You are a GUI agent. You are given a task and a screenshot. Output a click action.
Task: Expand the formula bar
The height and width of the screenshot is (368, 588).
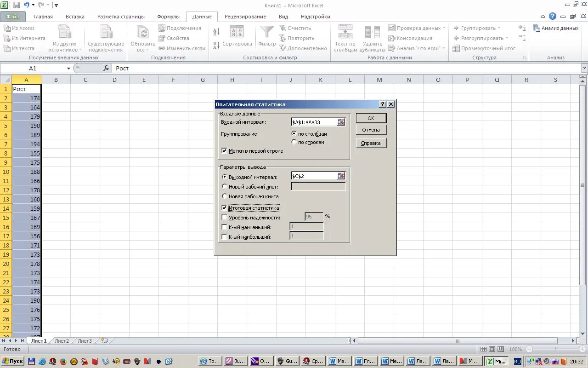(584, 68)
